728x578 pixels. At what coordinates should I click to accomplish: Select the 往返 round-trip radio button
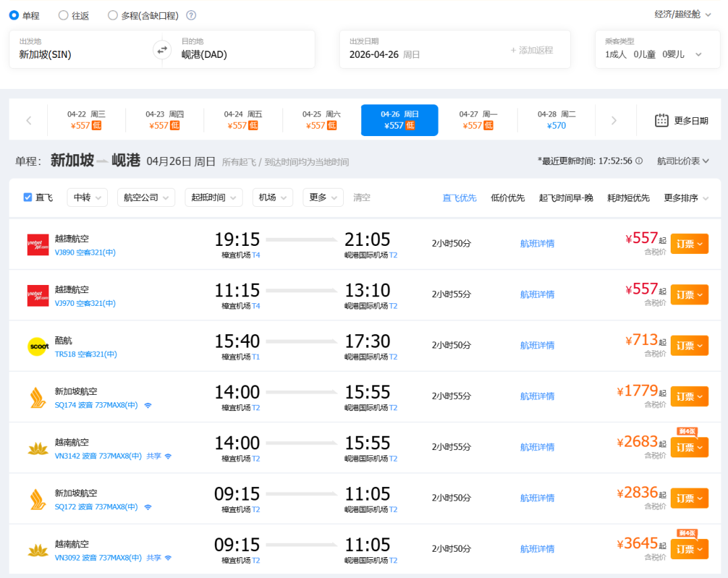click(63, 15)
